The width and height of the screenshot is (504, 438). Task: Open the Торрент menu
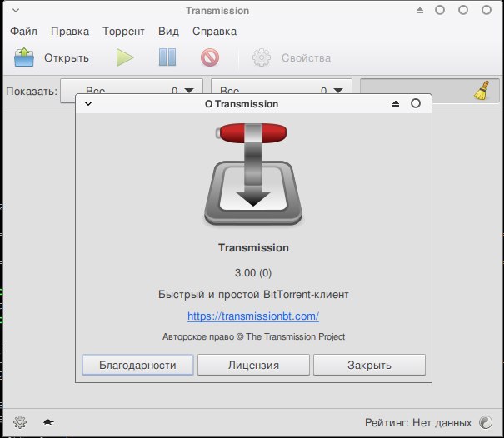(123, 31)
